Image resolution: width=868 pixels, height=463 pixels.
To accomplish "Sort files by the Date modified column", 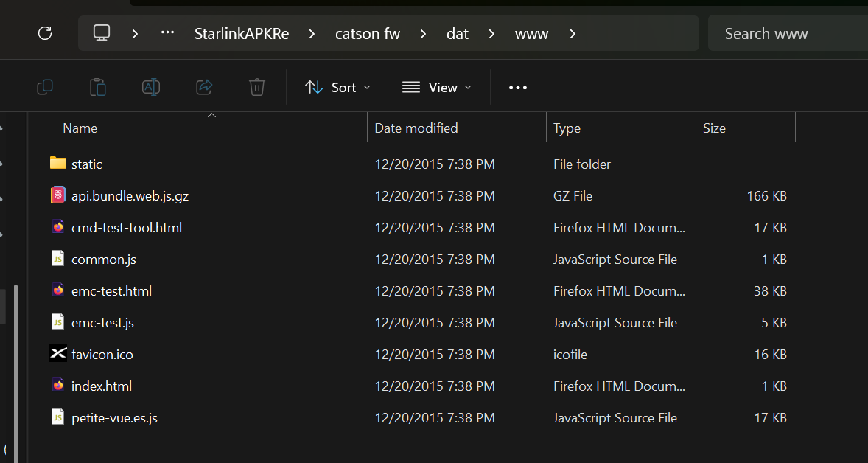I will [x=457, y=128].
